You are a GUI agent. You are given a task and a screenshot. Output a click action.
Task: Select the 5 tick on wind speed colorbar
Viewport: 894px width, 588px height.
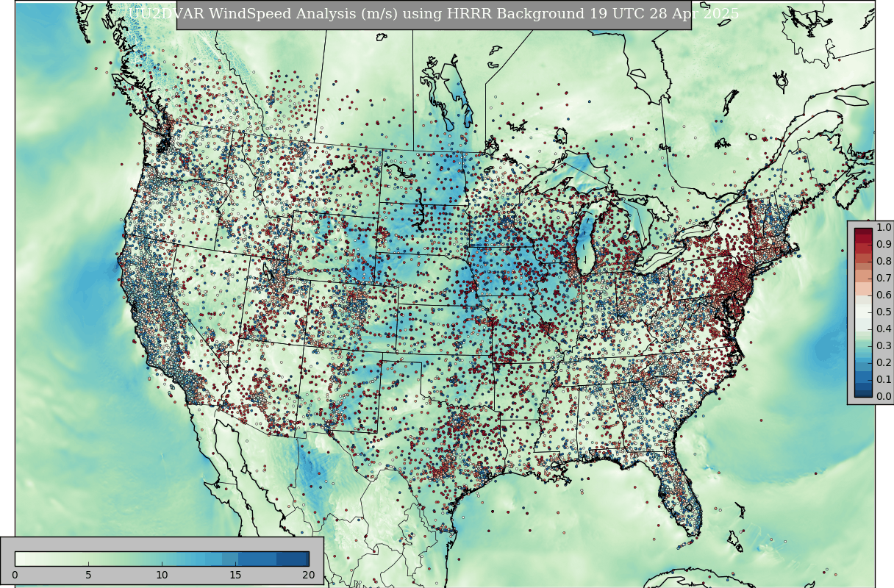(88, 575)
